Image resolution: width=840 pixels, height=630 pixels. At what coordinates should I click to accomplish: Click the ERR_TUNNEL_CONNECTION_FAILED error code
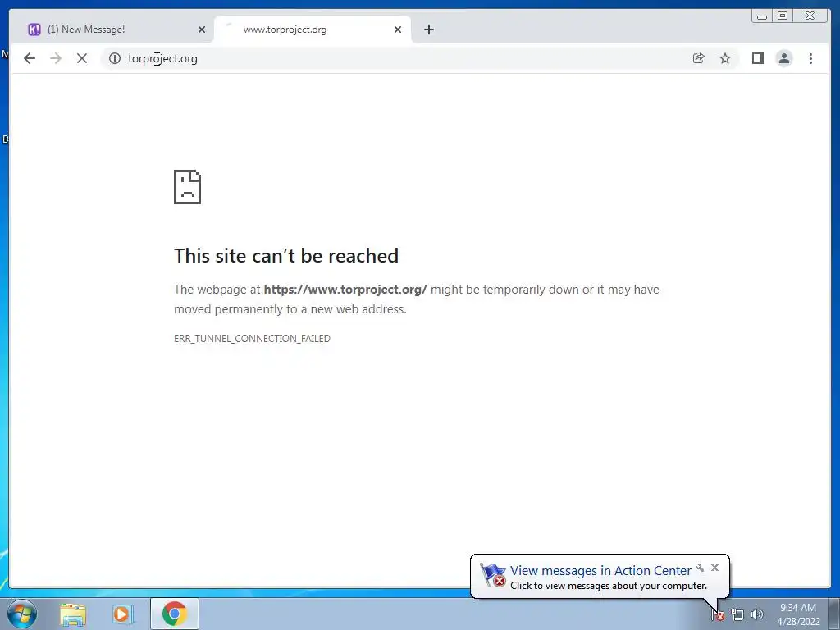[x=252, y=339]
